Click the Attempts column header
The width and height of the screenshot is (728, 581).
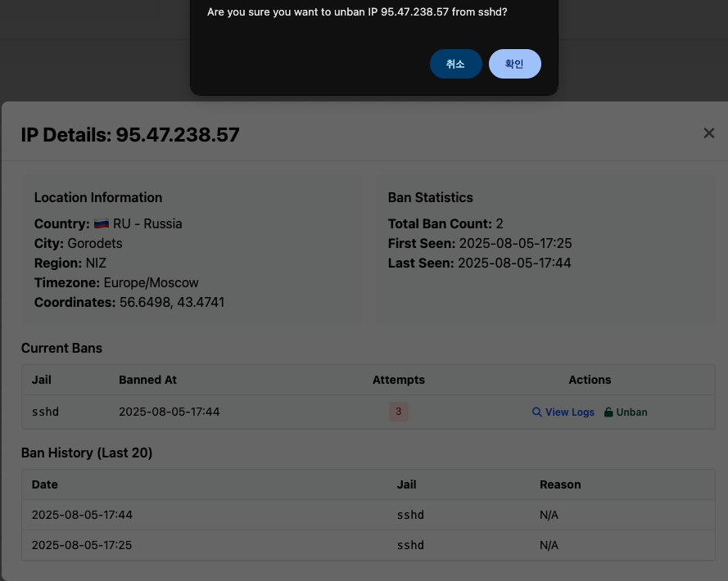pos(399,380)
